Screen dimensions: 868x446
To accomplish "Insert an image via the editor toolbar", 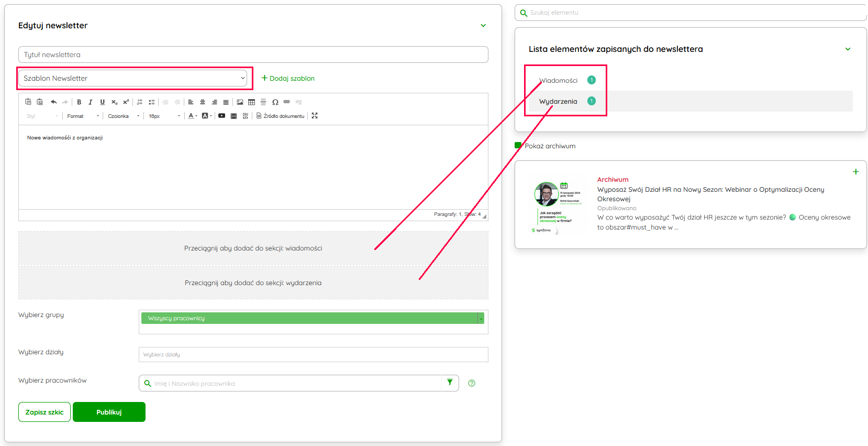I will point(240,102).
